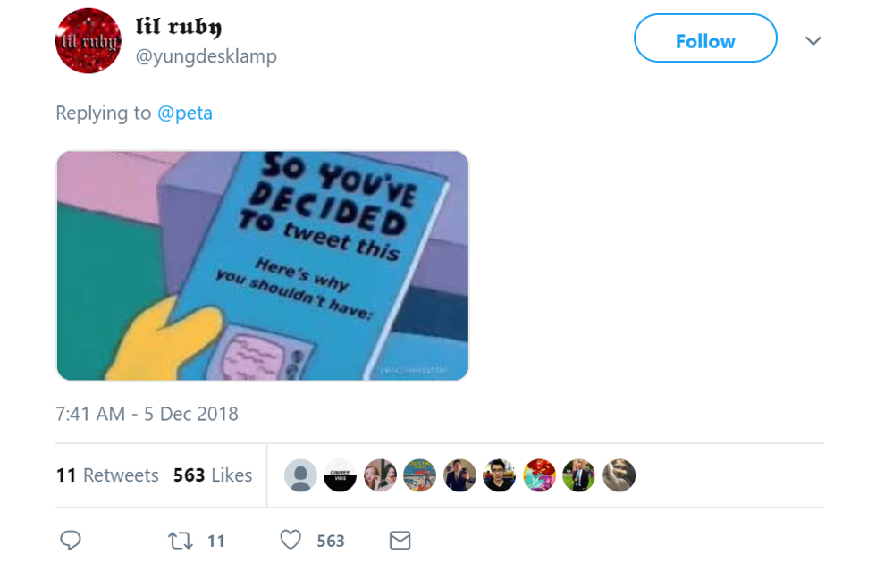Click the default gray silhouette liker avatar
Image resolution: width=876 pixels, height=588 pixels.
point(300,475)
